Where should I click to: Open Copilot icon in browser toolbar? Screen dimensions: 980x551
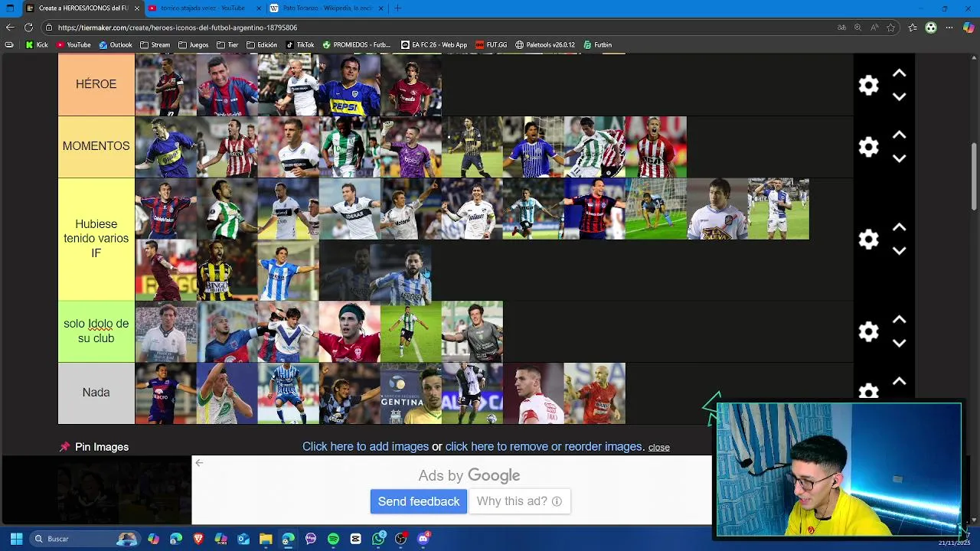click(969, 28)
